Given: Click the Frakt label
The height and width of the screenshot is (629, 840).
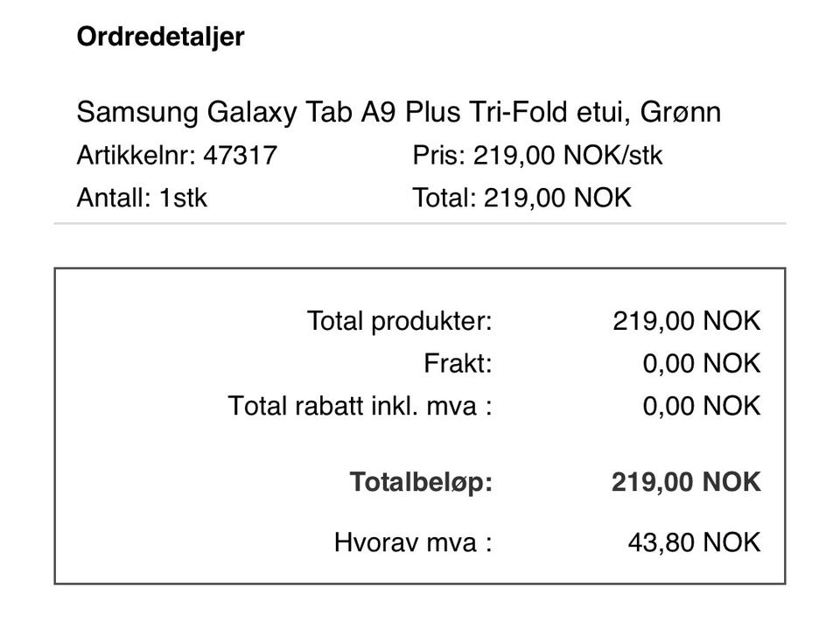Looking at the screenshot, I should 458,363.
